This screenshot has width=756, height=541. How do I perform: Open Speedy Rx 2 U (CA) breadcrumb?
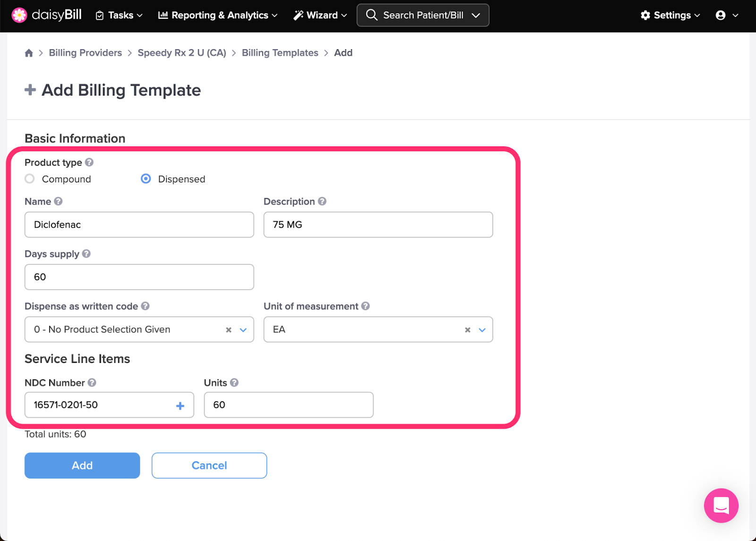point(182,53)
